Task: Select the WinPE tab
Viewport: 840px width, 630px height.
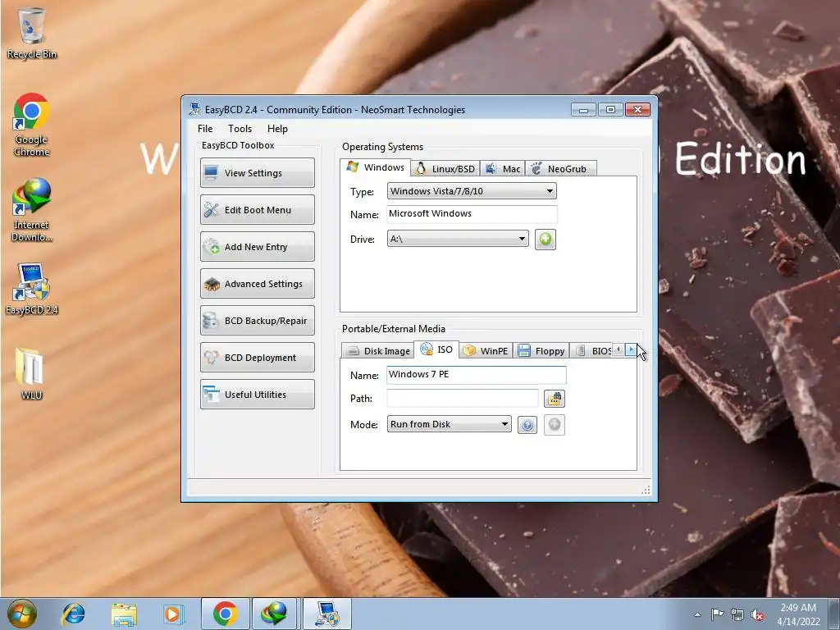Action: coord(486,351)
